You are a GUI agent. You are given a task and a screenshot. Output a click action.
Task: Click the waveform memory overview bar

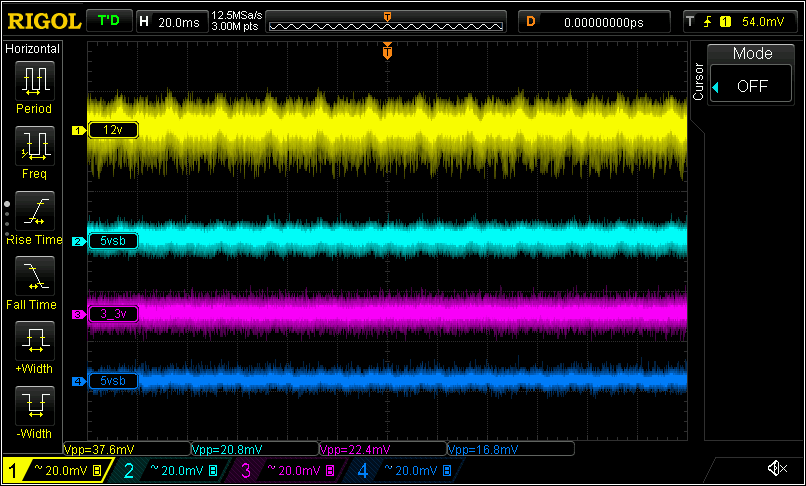pos(386,22)
